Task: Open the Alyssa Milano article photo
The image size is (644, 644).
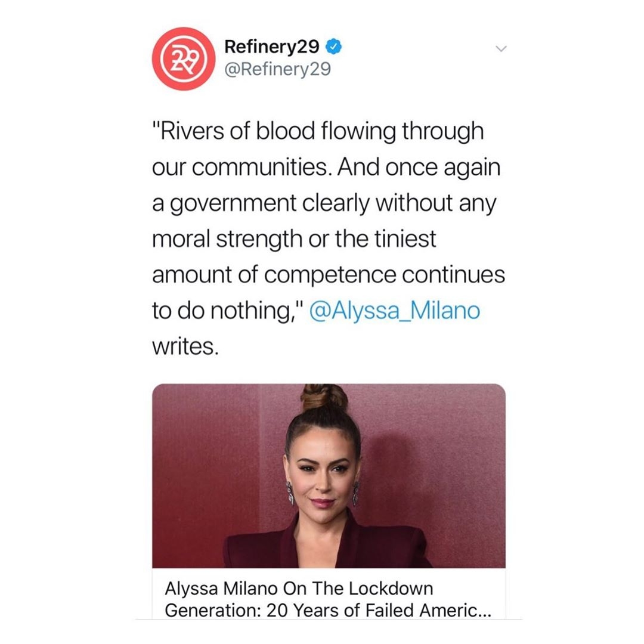Action: 329,476
